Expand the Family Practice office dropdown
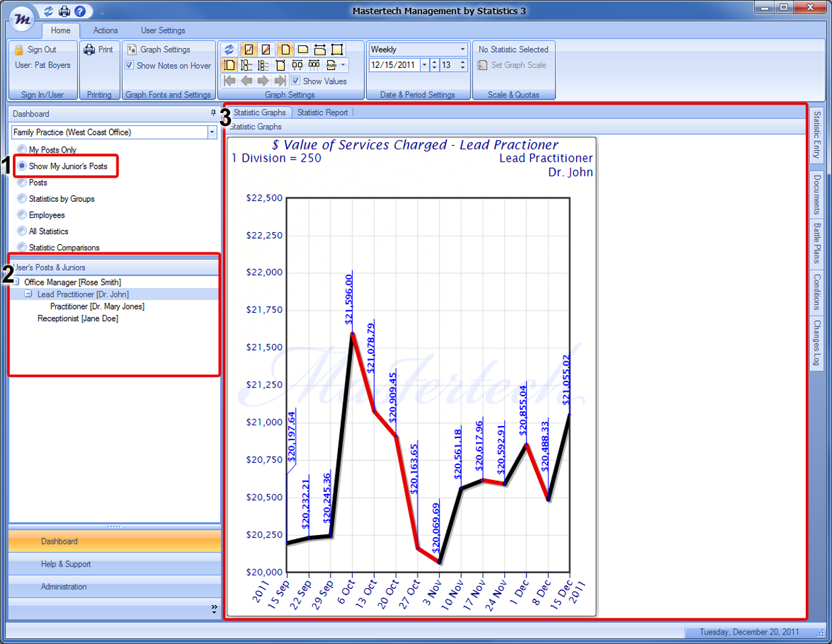832x644 pixels. click(x=212, y=133)
